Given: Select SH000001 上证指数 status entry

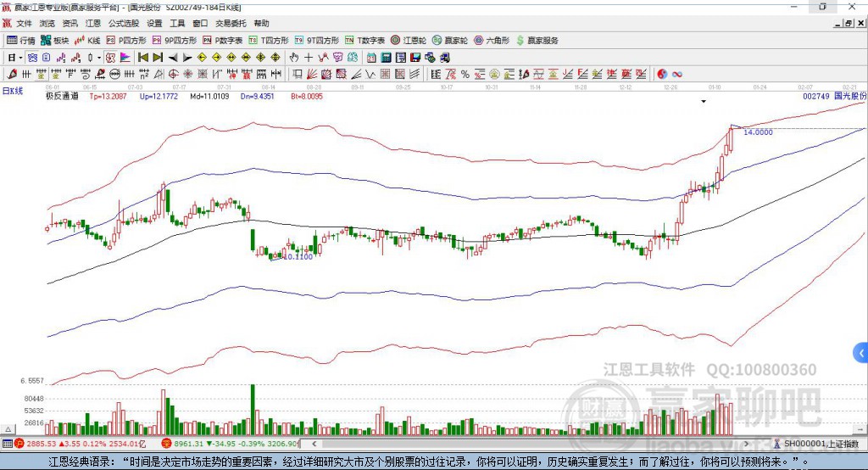Looking at the screenshot, I should point(821,444).
